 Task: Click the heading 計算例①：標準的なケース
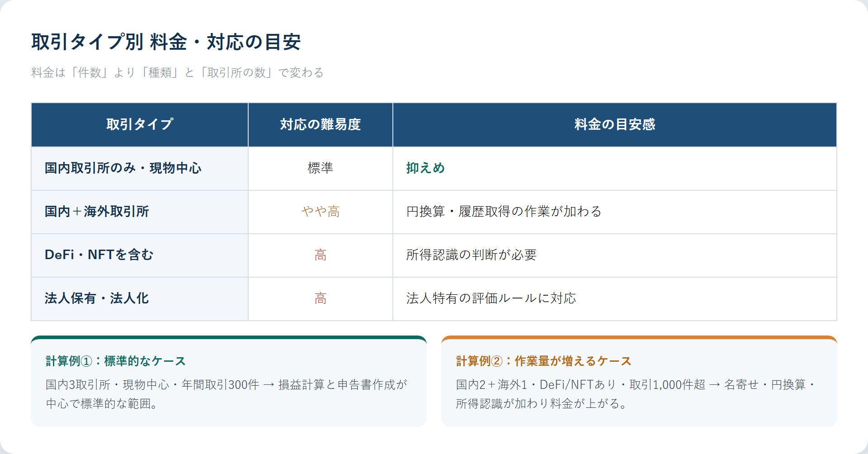pyautogui.click(x=116, y=361)
